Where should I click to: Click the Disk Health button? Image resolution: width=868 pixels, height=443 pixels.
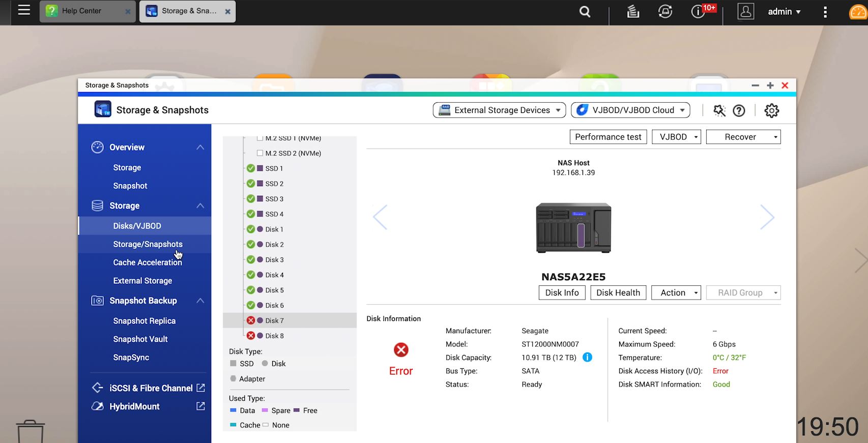(x=618, y=292)
